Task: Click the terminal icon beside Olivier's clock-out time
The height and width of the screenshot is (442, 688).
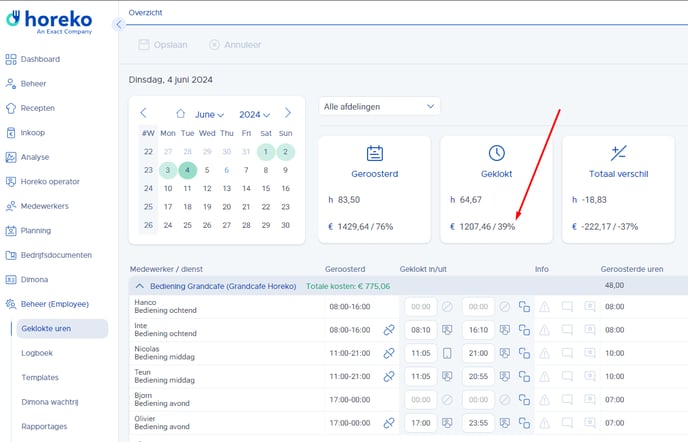Action: [x=505, y=423]
